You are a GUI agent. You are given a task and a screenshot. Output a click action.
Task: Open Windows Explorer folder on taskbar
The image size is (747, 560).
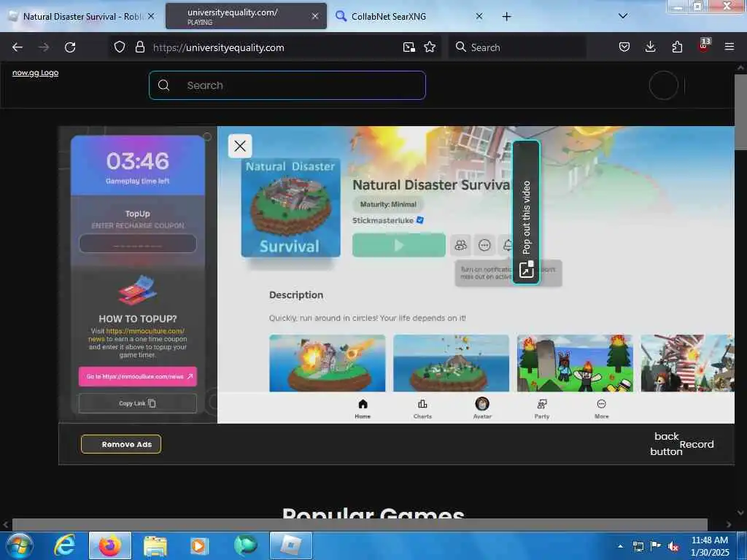pos(155,545)
